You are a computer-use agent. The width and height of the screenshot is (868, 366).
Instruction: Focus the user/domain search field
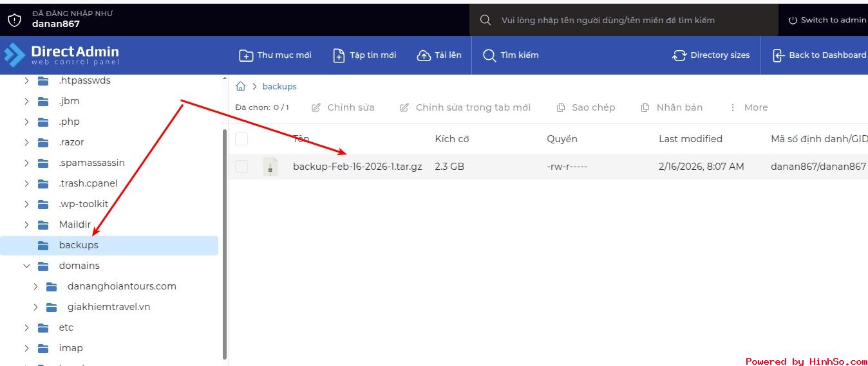tap(618, 20)
